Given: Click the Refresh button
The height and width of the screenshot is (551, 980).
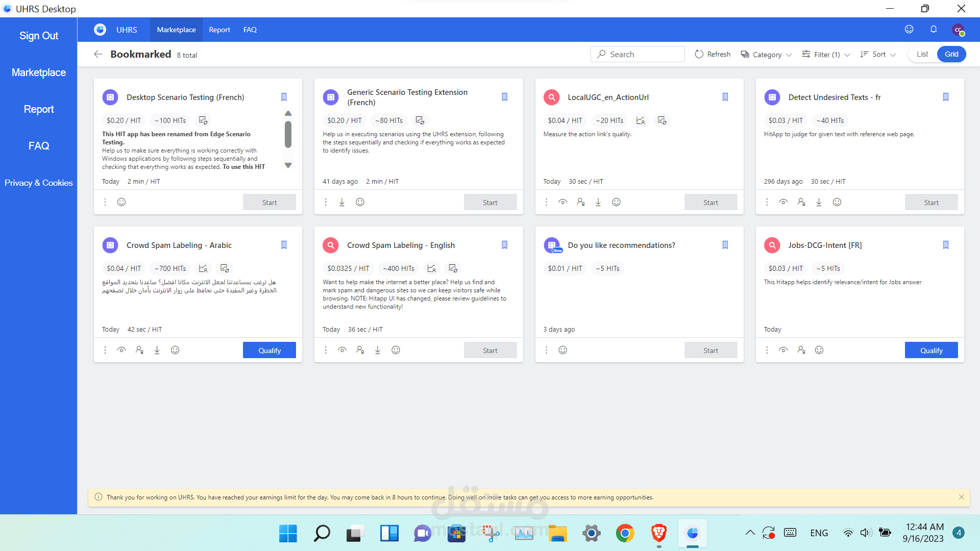Looking at the screenshot, I should pos(713,54).
